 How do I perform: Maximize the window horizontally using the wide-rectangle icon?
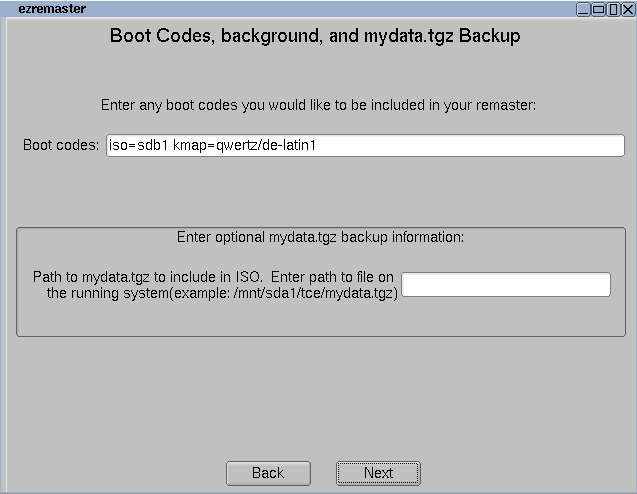[599, 9]
